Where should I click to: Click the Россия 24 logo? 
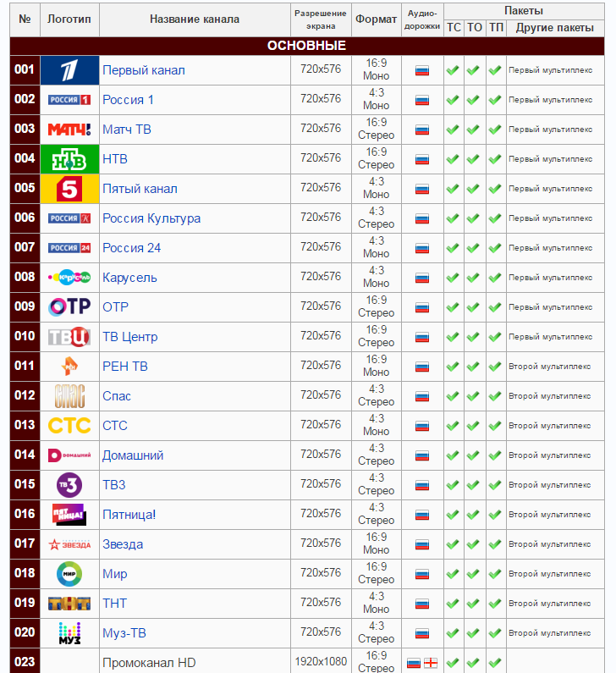pyautogui.click(x=69, y=248)
